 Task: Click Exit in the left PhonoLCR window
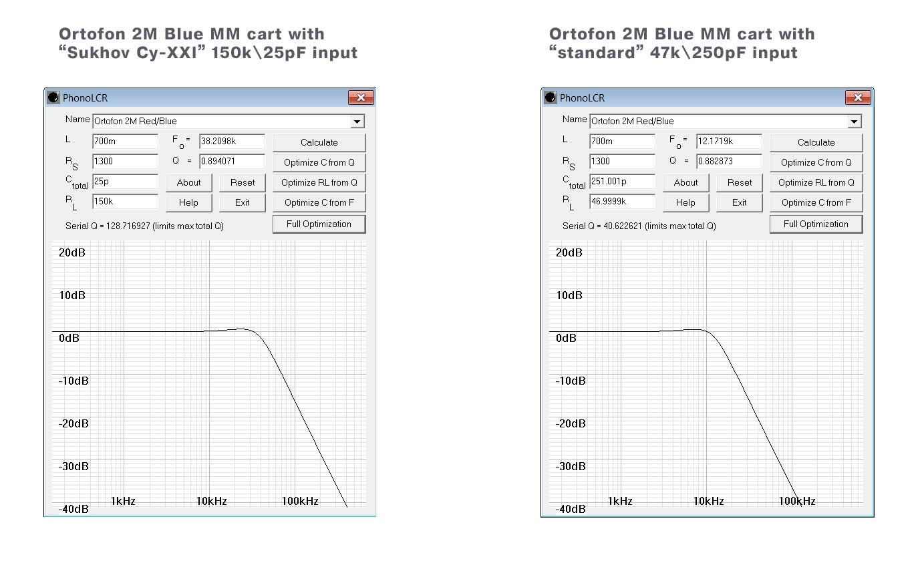pos(243,202)
